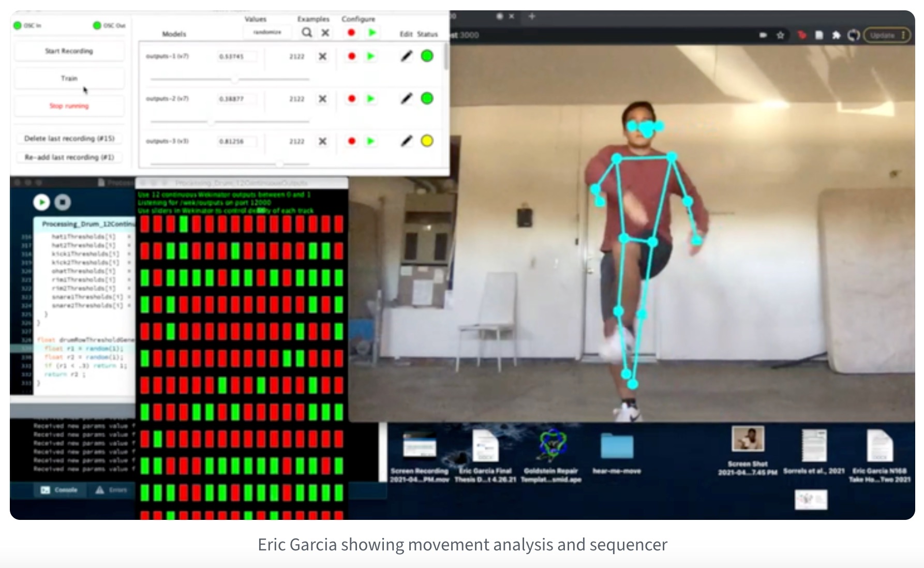
Task: Click the green run arrow for outputs-3
Action: (x=370, y=141)
